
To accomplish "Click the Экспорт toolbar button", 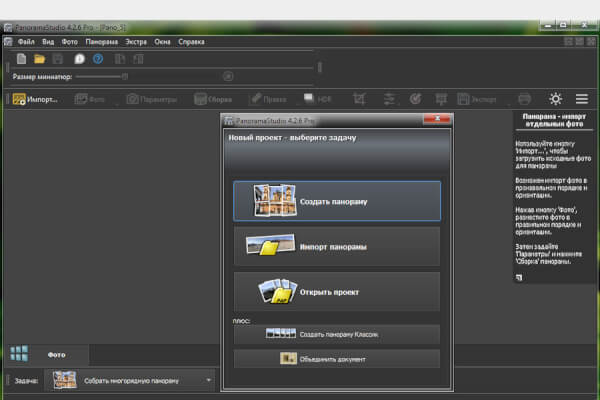I will (x=477, y=99).
